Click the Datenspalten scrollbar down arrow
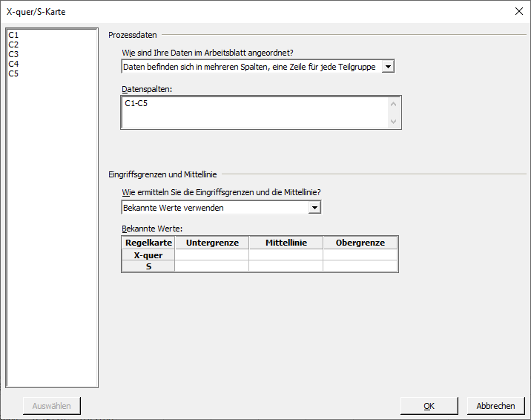531x420 pixels. pos(394,121)
